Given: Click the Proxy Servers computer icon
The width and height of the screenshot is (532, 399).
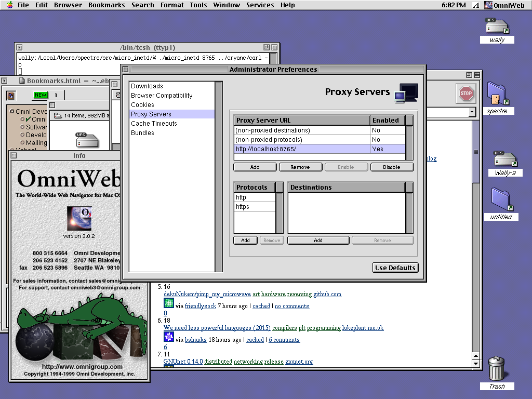Looking at the screenshot, I should coord(406,92).
